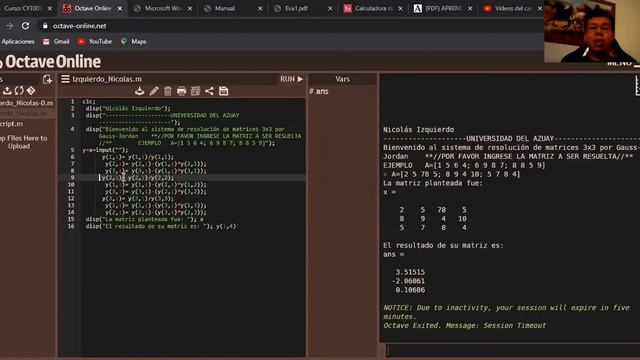This screenshot has height=360, width=640.
Task: Click the value 3.51515 in console output
Action: [x=410, y=272]
